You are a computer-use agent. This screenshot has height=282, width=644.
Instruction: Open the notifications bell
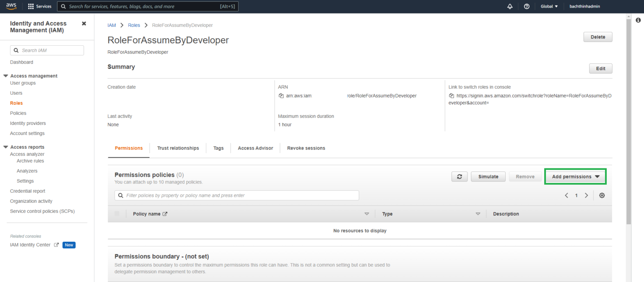coord(509,6)
